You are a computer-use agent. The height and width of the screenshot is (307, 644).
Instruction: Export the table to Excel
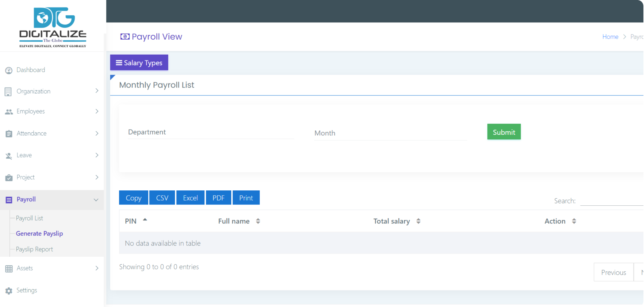[190, 198]
